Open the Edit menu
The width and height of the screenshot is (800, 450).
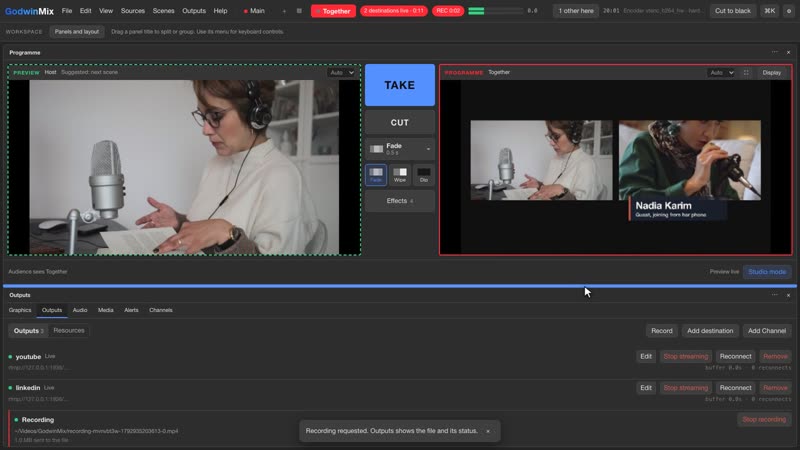click(85, 11)
